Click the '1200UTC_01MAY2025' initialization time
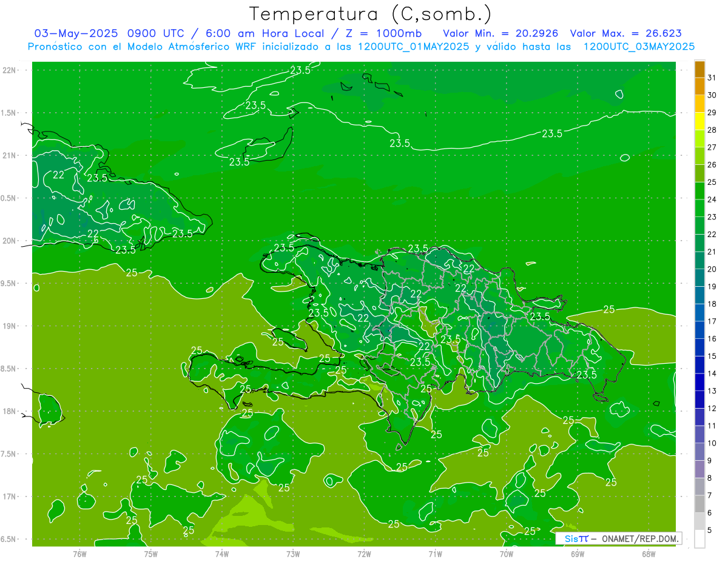Viewport: 728px width, 562px height. tap(413, 47)
